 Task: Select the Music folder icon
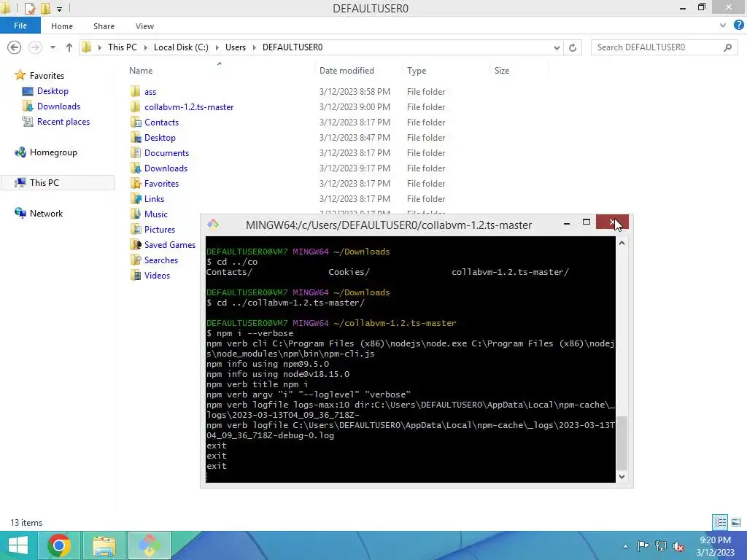136,214
